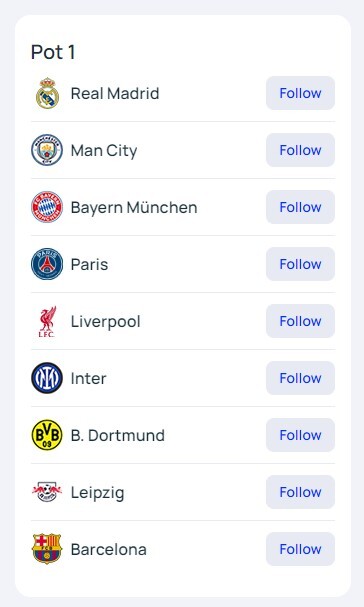Tap Follow beside Inter
364x607 pixels.
click(300, 378)
